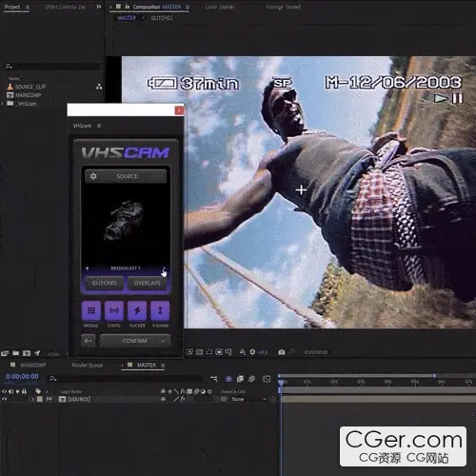Open the Layer (none) viewer tab
The height and width of the screenshot is (476, 476).
[x=220, y=7]
